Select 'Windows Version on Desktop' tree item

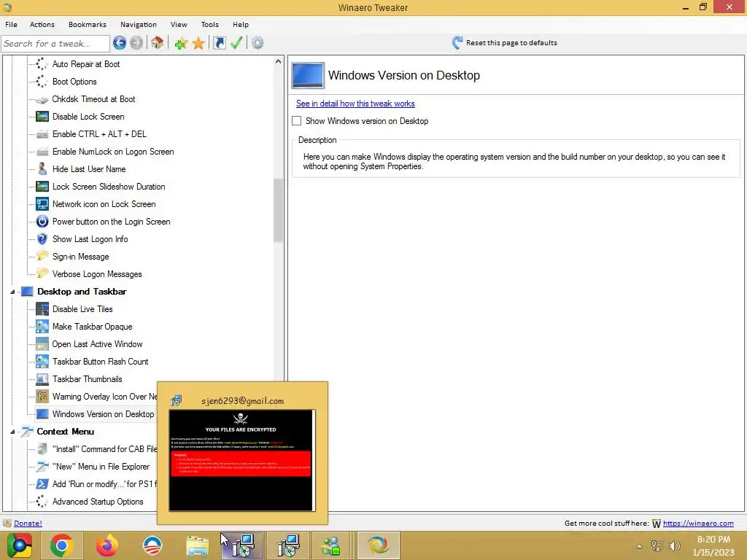tap(103, 414)
